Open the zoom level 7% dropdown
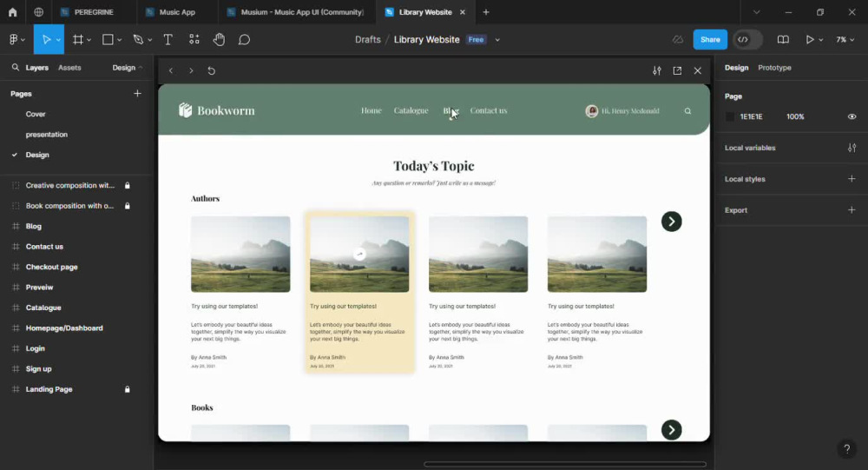 pyautogui.click(x=845, y=39)
